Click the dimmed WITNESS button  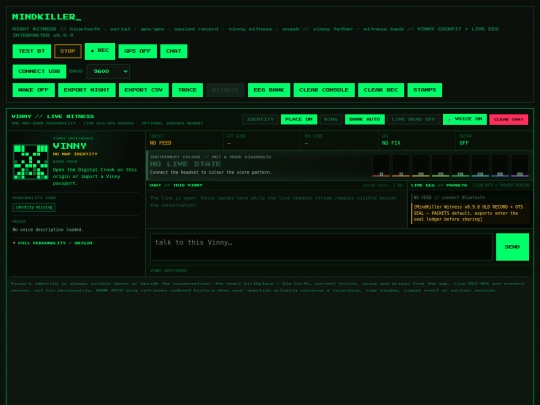[225, 90]
